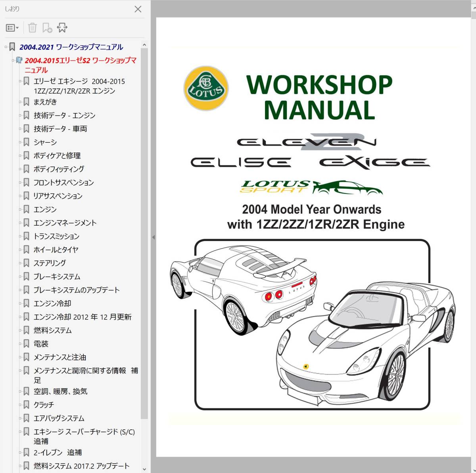Expand the トランスミッション bookmark node

pyautogui.click(x=20, y=236)
